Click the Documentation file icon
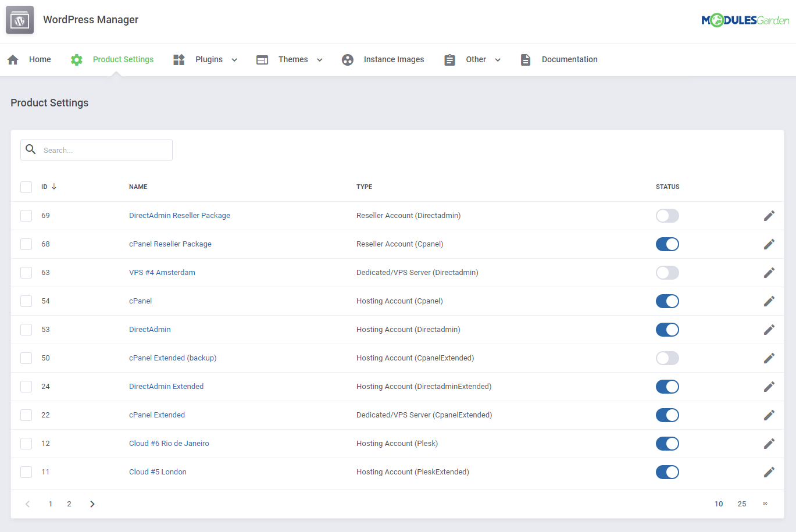 pyautogui.click(x=526, y=59)
